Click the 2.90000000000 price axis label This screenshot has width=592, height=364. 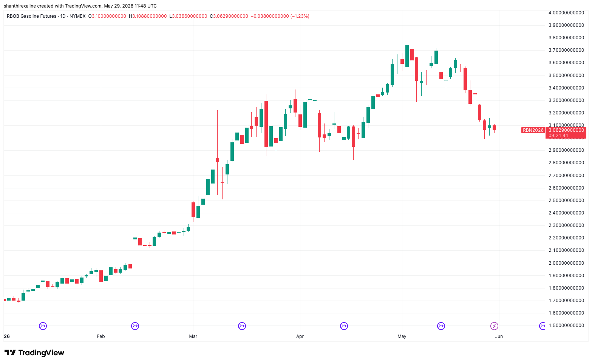point(566,150)
